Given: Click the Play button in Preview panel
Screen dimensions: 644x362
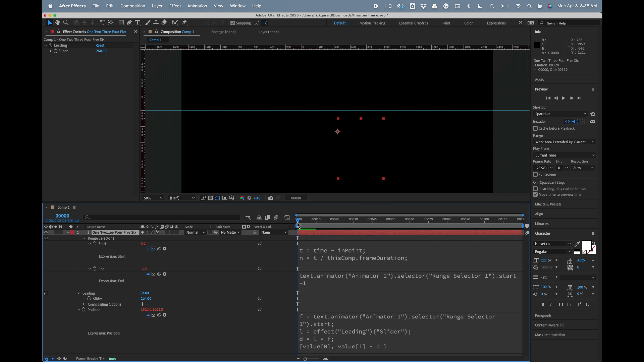Looking at the screenshot, I should pyautogui.click(x=563, y=98).
